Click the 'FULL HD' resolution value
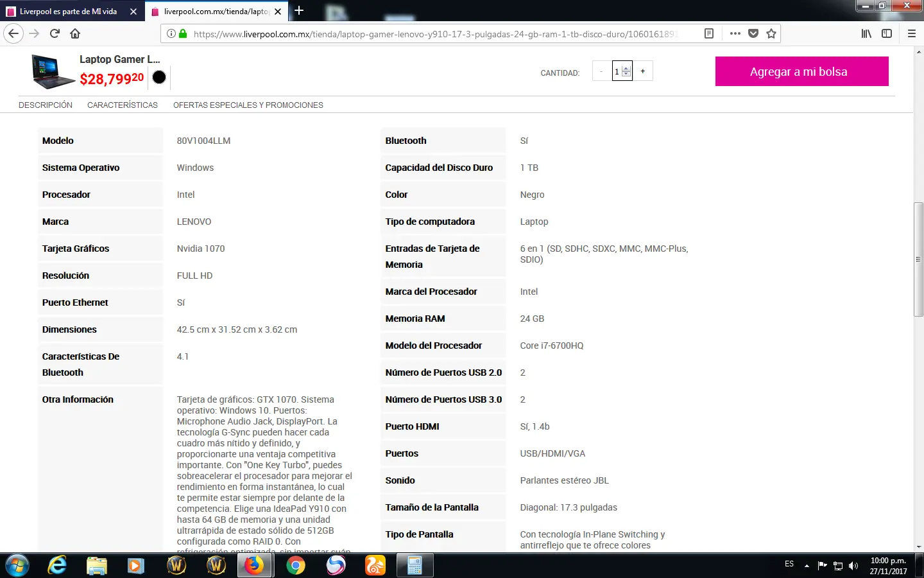 tap(194, 276)
